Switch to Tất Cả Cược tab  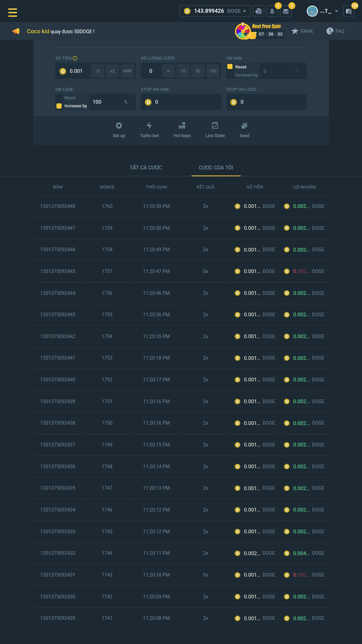tap(146, 167)
